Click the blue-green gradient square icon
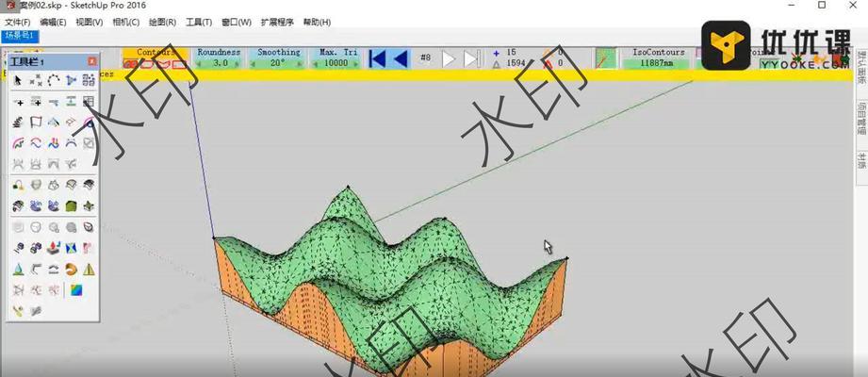 pos(75,289)
